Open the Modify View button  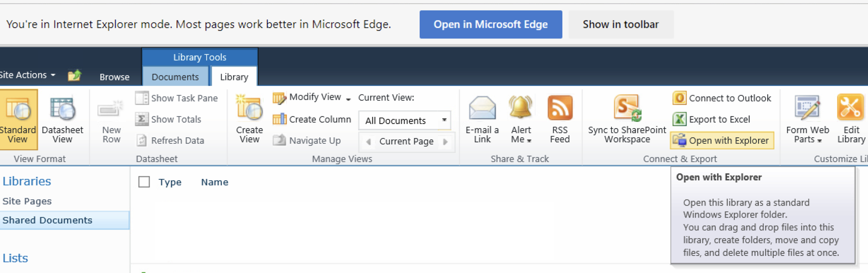coord(307,97)
